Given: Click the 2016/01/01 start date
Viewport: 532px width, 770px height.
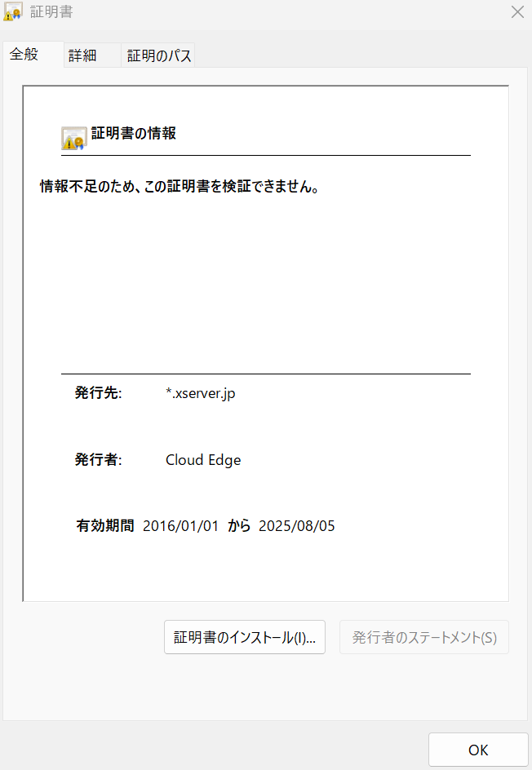Looking at the screenshot, I should point(180,526).
